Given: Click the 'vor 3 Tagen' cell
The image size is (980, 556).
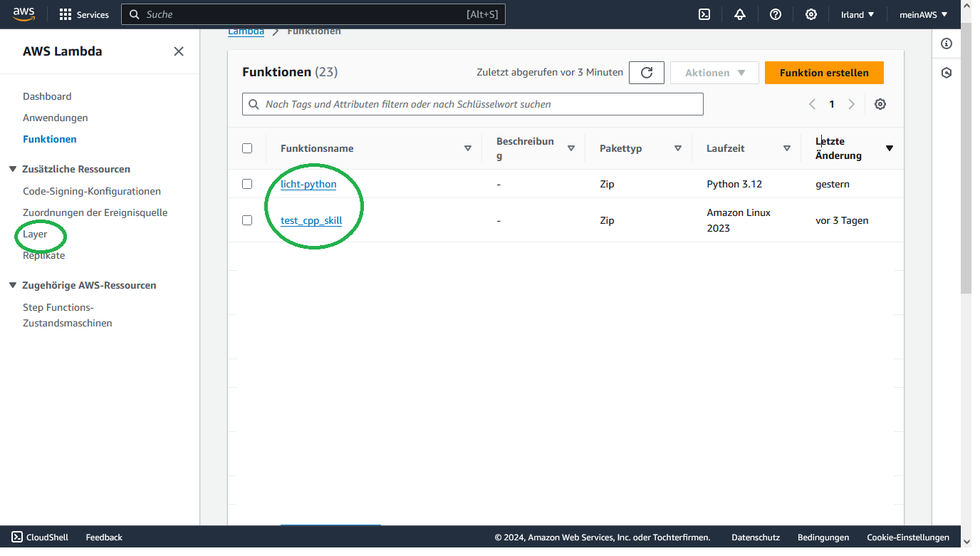Looking at the screenshot, I should coord(842,220).
